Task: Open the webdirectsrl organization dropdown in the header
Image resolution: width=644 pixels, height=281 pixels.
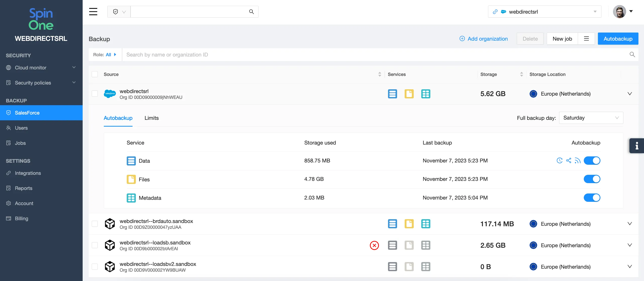Action: click(595, 11)
